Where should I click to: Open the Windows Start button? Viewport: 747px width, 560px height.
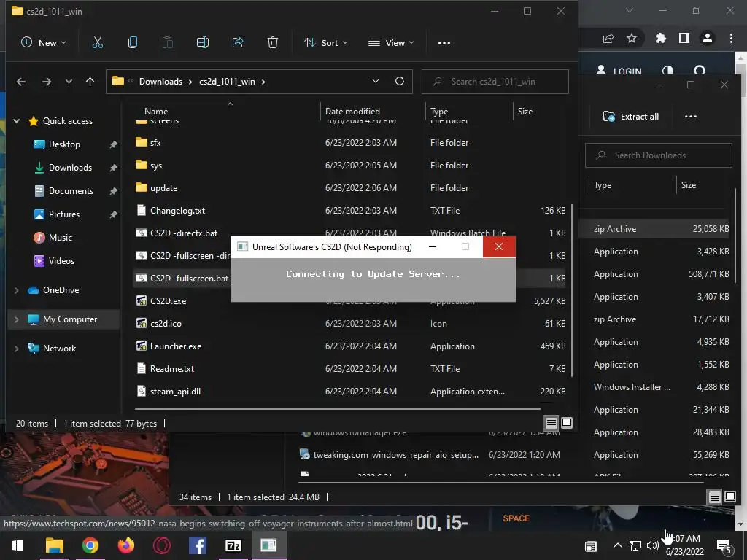[x=18, y=545]
